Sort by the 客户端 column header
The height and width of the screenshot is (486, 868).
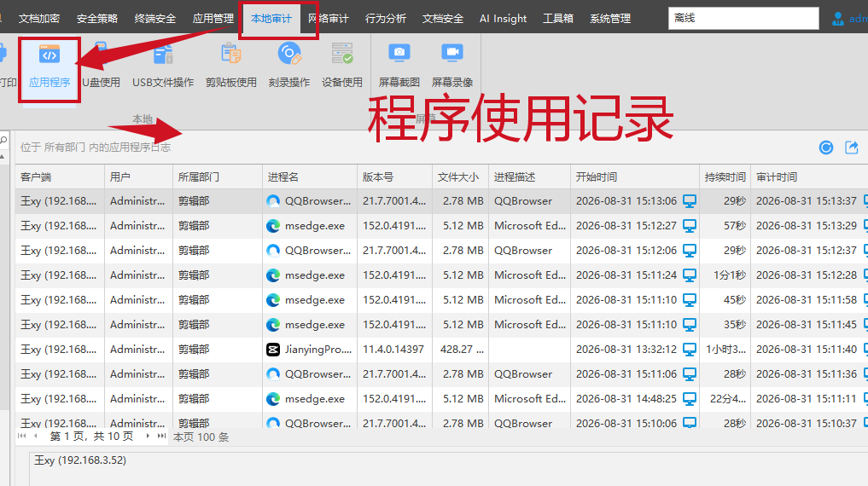(x=60, y=177)
